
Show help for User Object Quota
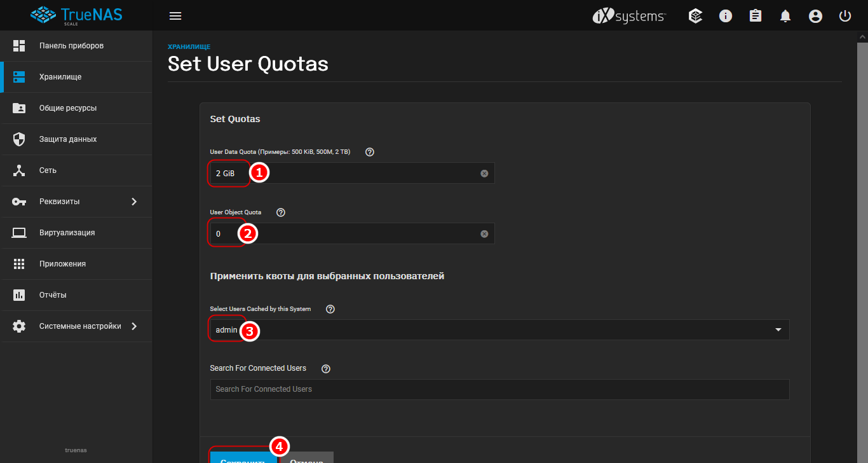[281, 212]
